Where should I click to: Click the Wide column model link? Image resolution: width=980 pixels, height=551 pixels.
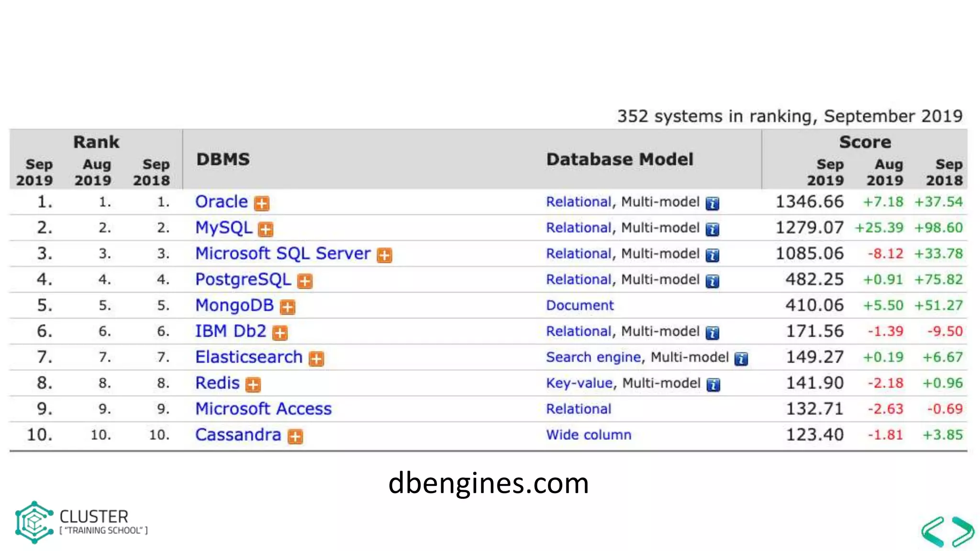click(589, 435)
